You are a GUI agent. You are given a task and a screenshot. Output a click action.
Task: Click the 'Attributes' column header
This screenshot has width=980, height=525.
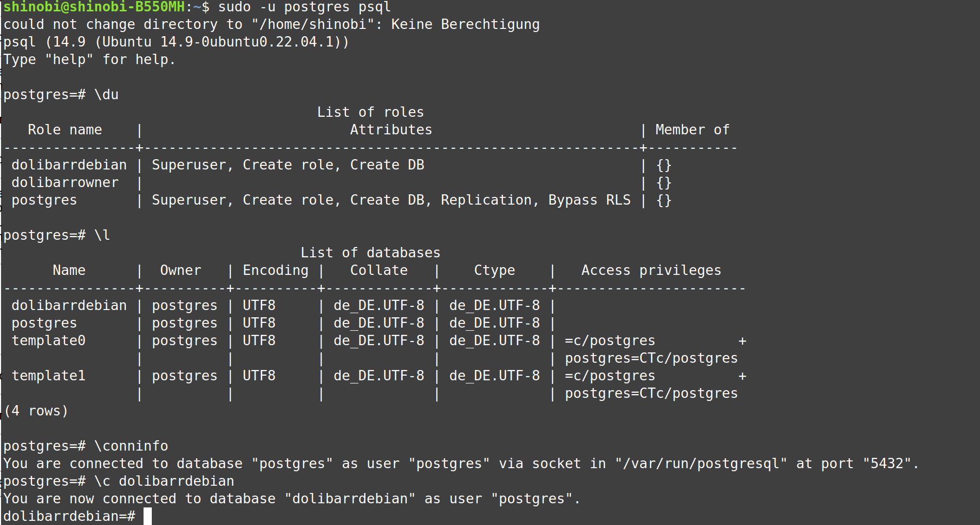[x=391, y=130]
